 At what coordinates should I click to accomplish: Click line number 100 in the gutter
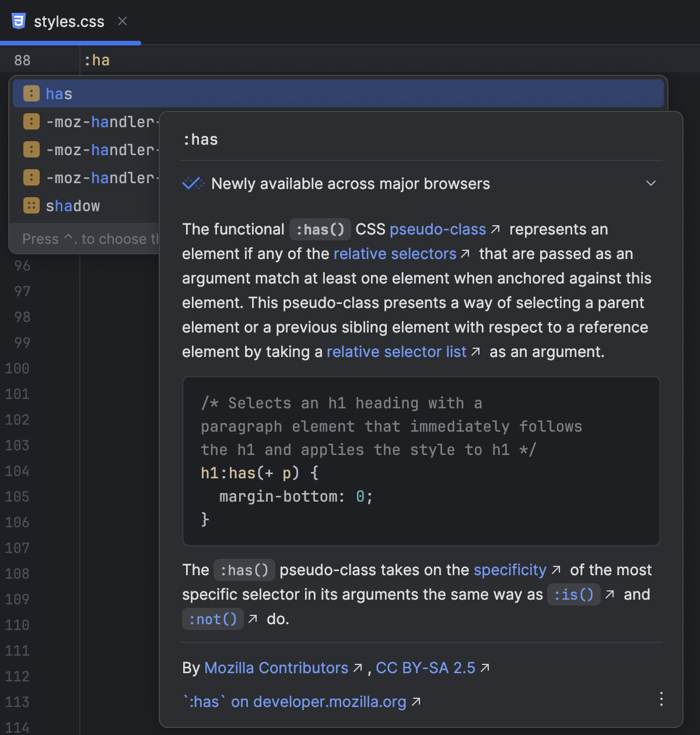pos(17,369)
